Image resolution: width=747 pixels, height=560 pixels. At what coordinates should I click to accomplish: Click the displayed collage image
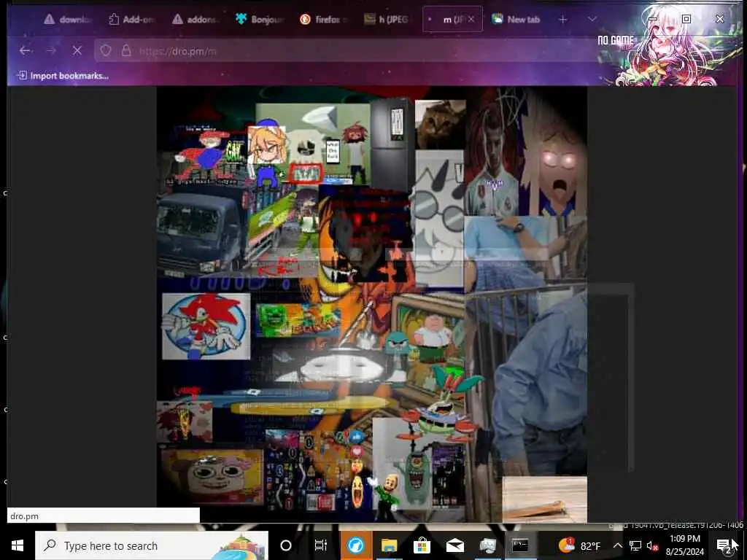click(x=372, y=304)
